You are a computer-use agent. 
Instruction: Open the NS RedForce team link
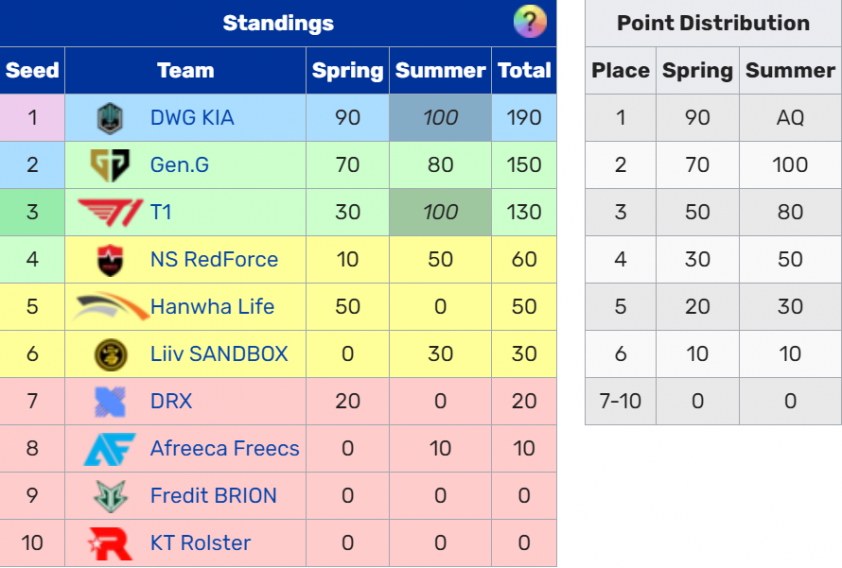pyautogui.click(x=214, y=259)
